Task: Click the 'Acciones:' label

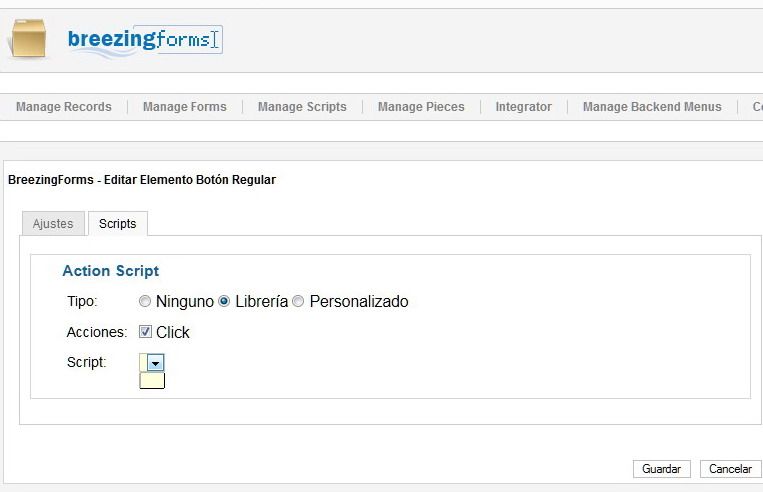Action: click(x=96, y=332)
